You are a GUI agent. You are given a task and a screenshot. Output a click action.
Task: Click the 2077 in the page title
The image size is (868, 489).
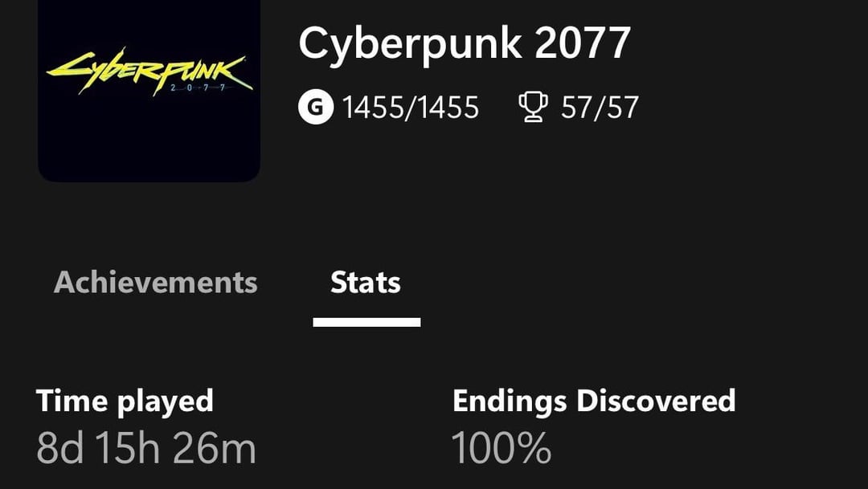(x=583, y=43)
